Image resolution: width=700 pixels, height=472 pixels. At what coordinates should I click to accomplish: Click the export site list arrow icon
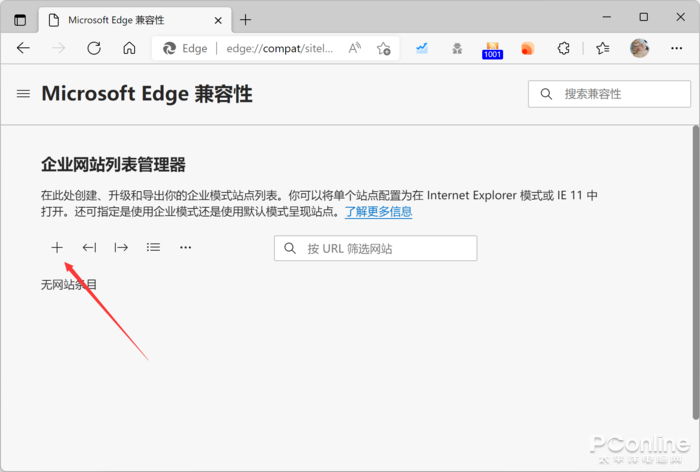pos(121,247)
